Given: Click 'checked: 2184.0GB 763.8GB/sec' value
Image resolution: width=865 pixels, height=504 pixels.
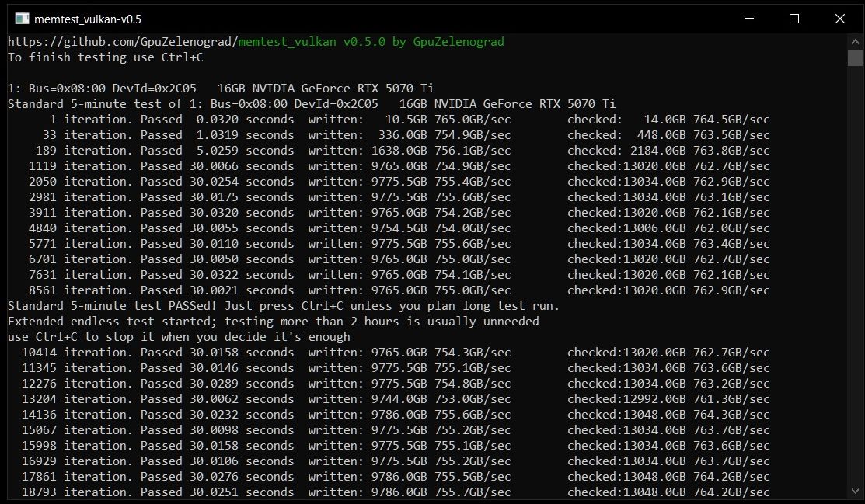Looking at the screenshot, I should coord(668,150).
